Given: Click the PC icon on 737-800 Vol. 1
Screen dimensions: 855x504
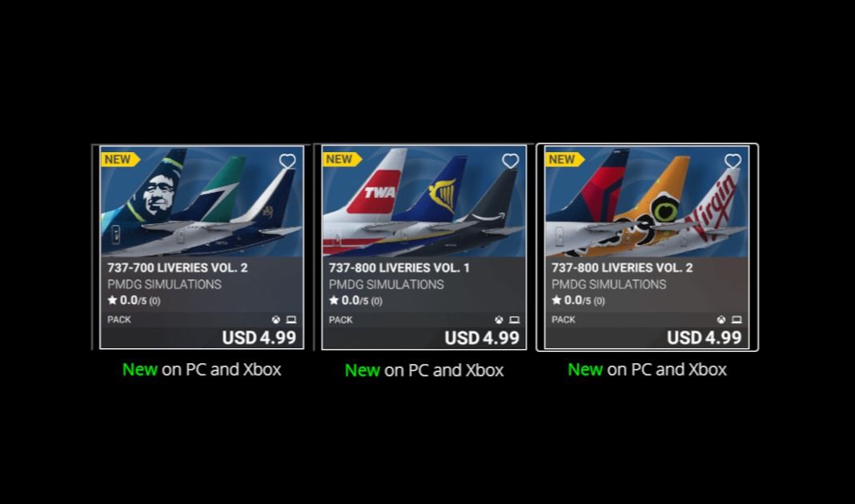Looking at the screenshot, I should pos(514,320).
